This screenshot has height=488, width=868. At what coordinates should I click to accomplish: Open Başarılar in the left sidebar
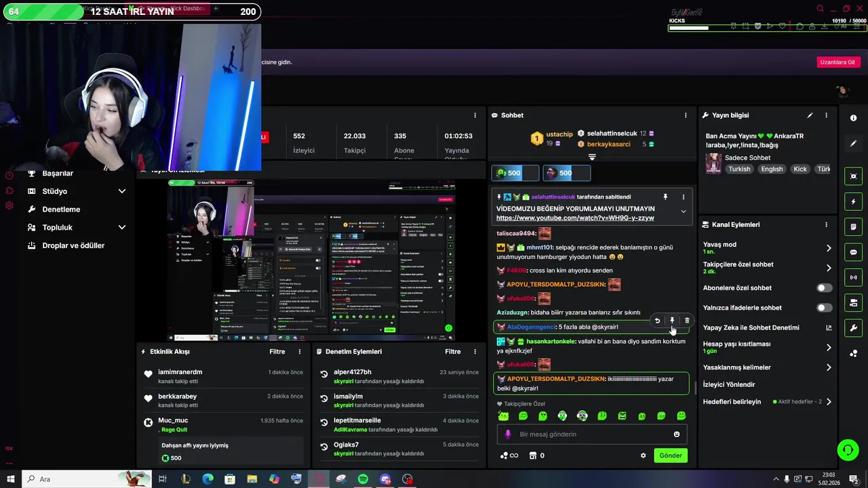click(58, 174)
